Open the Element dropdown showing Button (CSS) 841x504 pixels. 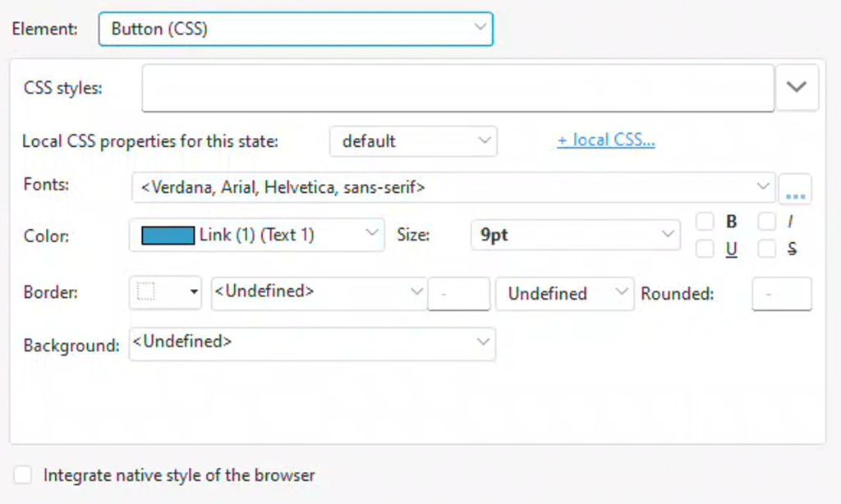[296, 29]
